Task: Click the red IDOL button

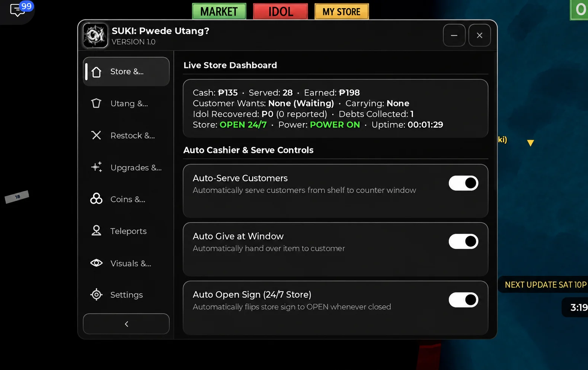Action: [x=281, y=12]
